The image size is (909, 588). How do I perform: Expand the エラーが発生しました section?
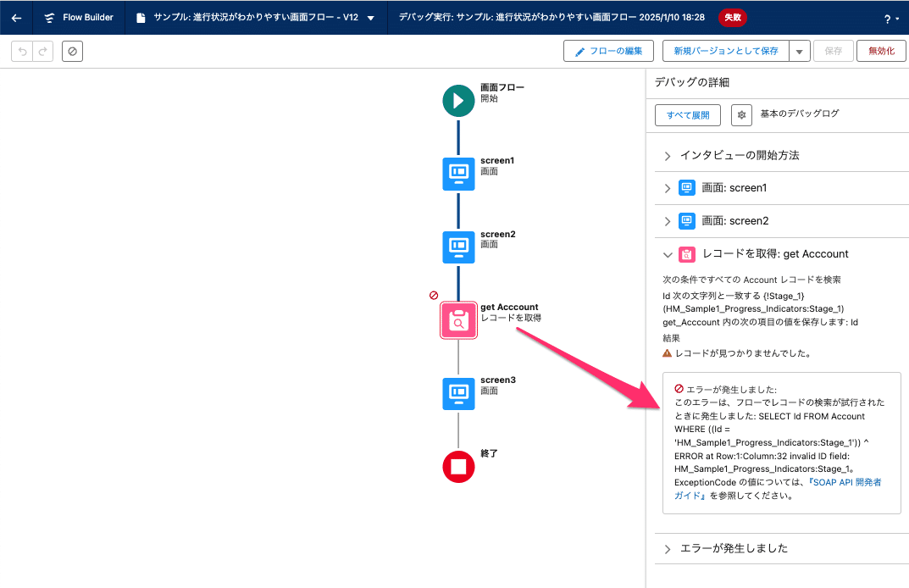(x=668, y=548)
